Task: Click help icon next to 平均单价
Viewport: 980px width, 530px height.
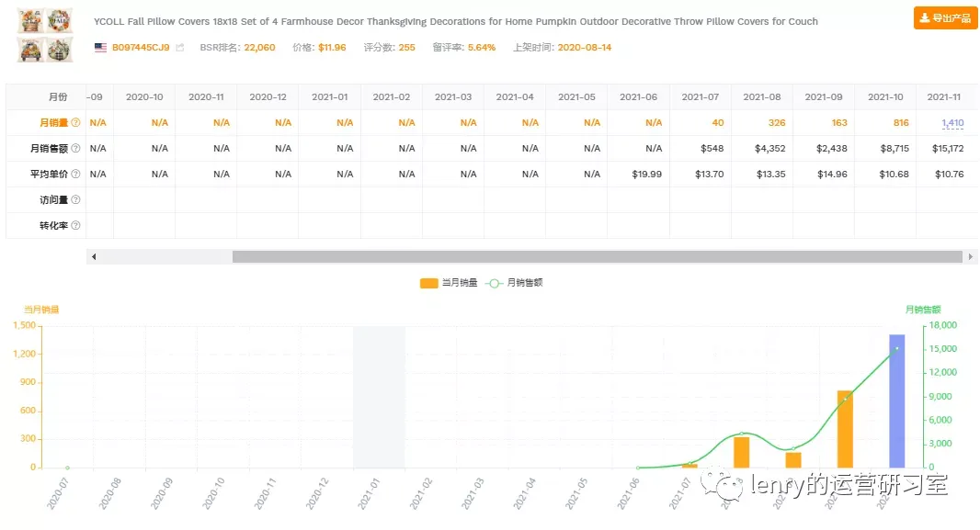Action: pyautogui.click(x=75, y=174)
